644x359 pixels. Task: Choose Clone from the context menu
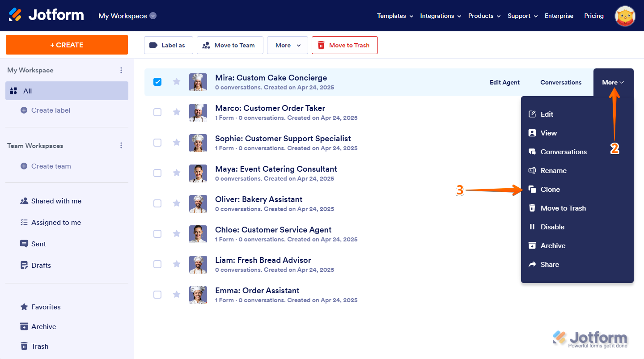coord(550,190)
